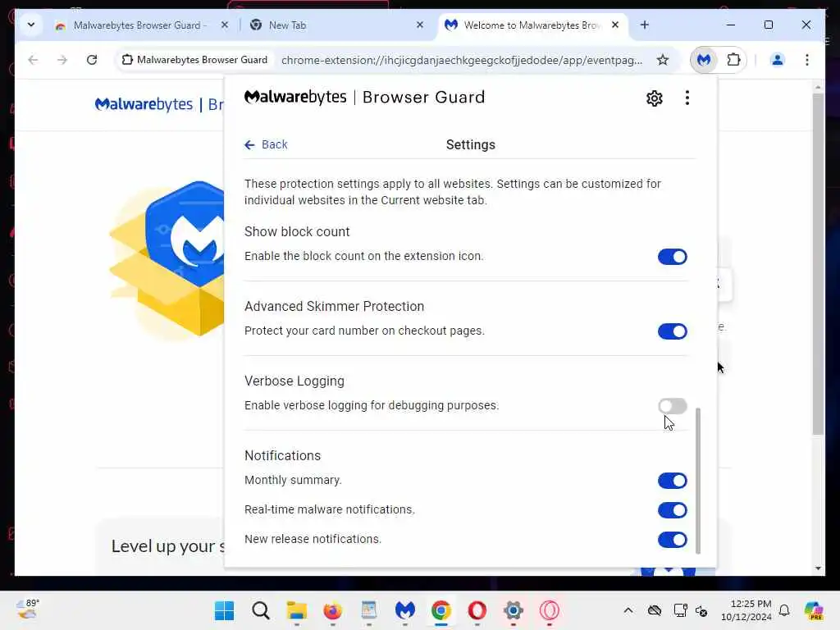The image size is (840, 630).
Task: Open File Explorer from the taskbar
Action: pyautogui.click(x=296, y=610)
